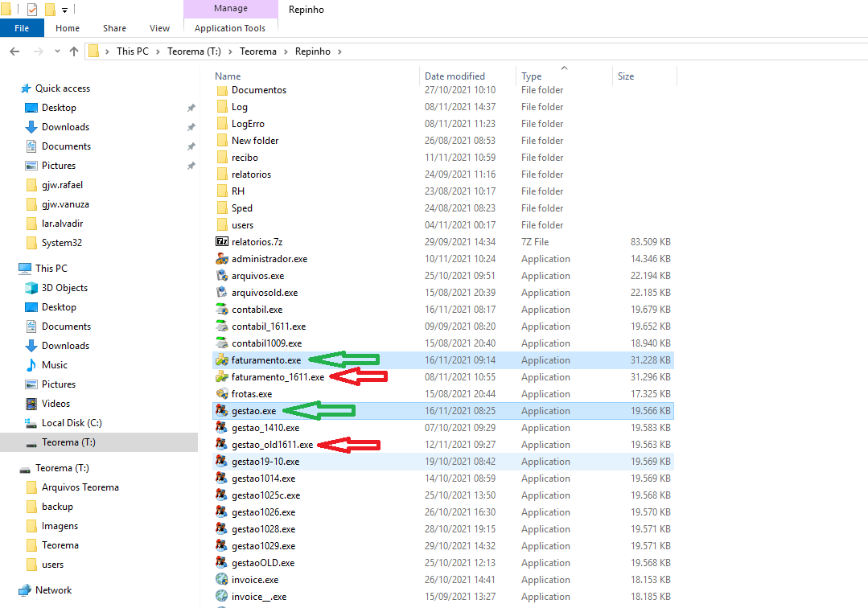Viewport: 868px width, 608px height.
Task: Select This PC in navigation pane
Action: [51, 269]
